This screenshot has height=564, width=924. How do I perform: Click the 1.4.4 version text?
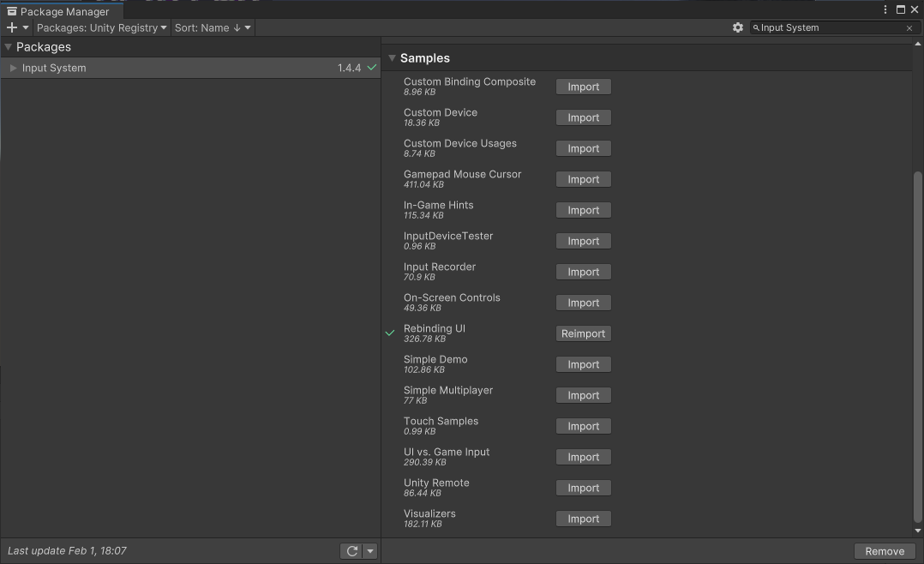(349, 68)
